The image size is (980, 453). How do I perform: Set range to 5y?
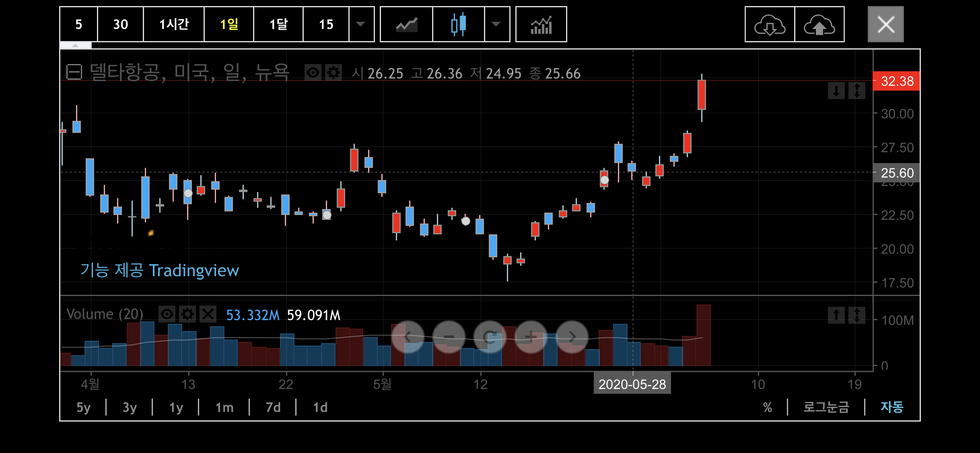(83, 407)
